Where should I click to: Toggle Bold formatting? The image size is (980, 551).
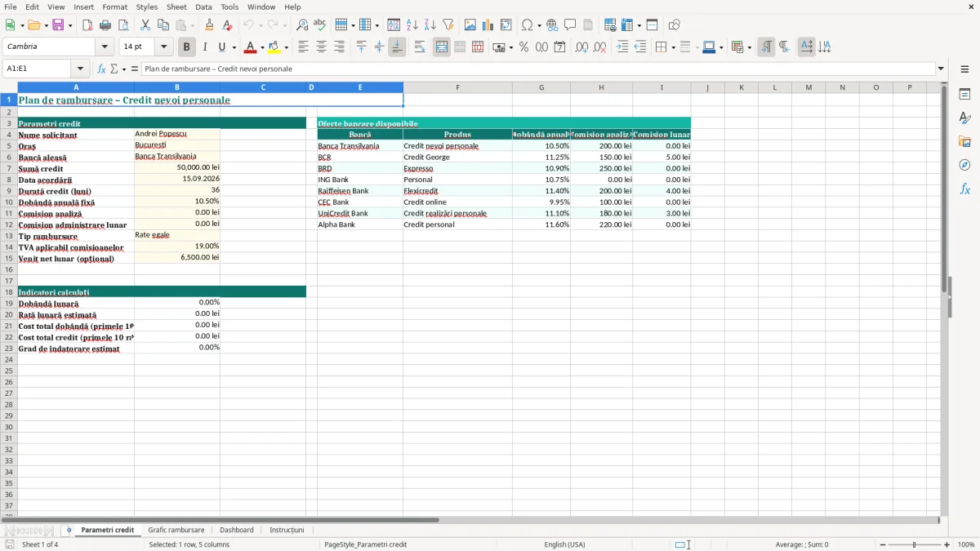click(x=187, y=47)
